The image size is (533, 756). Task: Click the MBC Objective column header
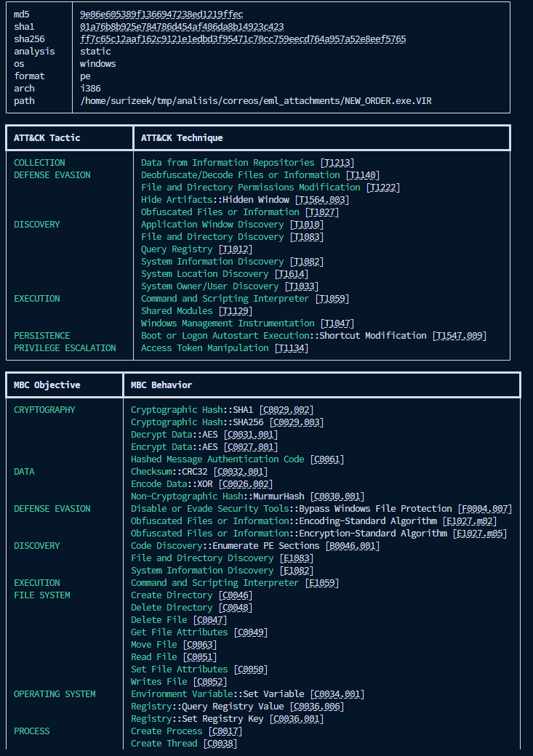tap(47, 385)
